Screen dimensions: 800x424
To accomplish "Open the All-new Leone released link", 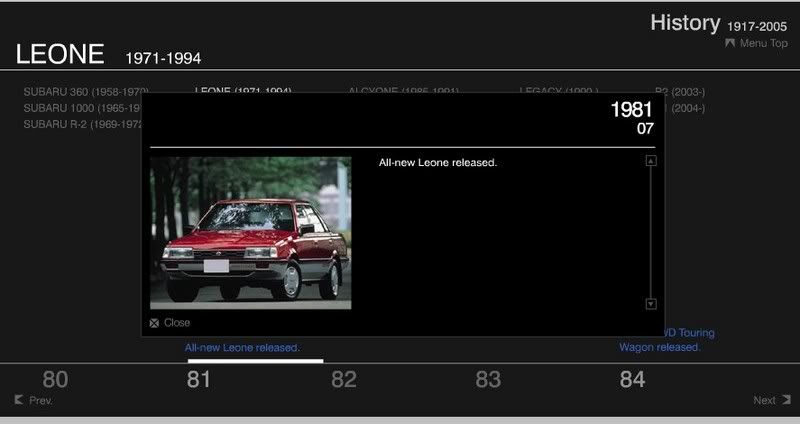I will 242,347.
